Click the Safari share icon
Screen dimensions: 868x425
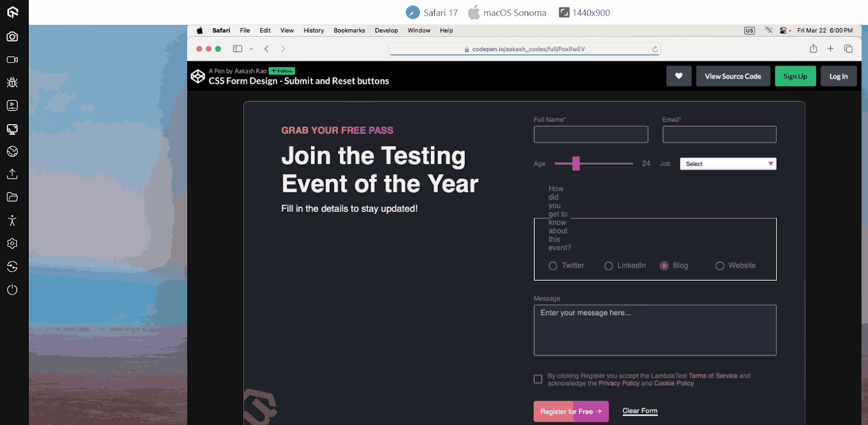point(813,49)
